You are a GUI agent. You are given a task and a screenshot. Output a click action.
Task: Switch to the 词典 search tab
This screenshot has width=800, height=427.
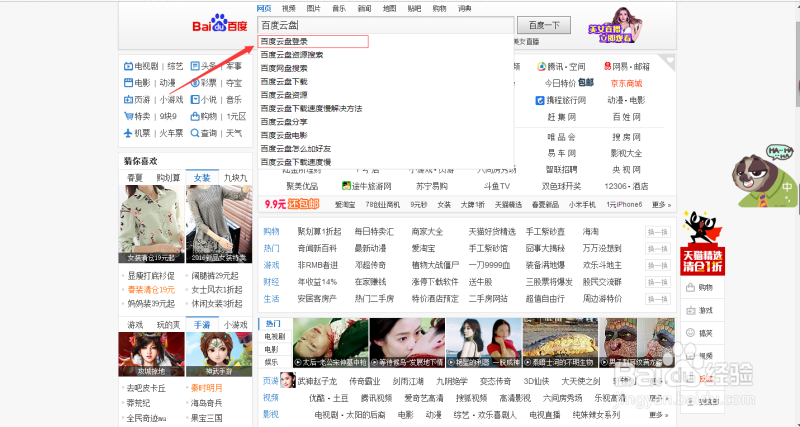[465, 8]
